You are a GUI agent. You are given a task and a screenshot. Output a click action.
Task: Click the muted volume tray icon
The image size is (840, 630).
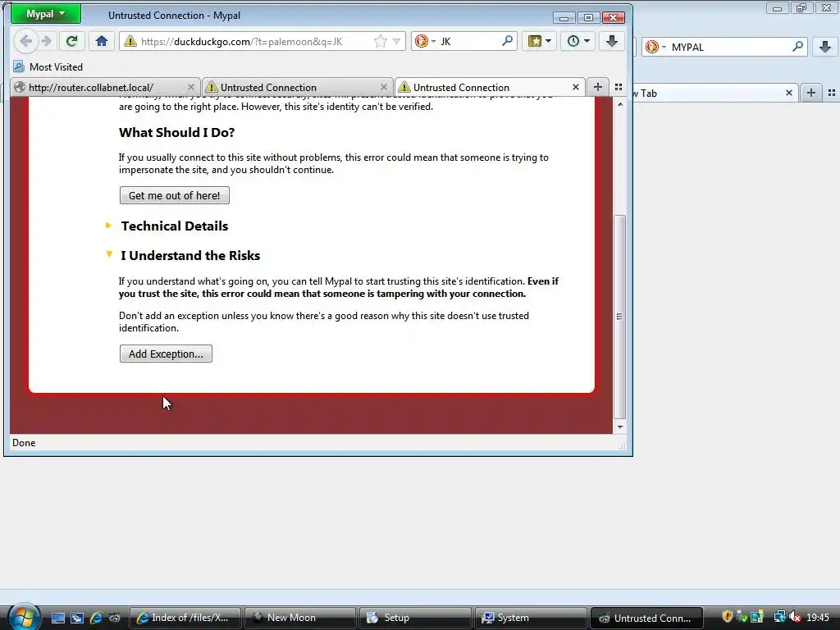(x=795, y=617)
